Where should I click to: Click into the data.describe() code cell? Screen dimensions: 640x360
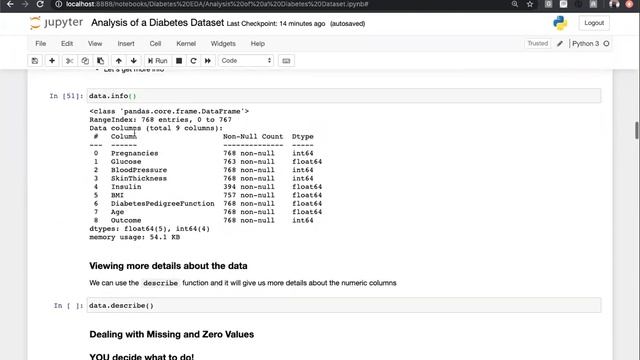pos(344,305)
